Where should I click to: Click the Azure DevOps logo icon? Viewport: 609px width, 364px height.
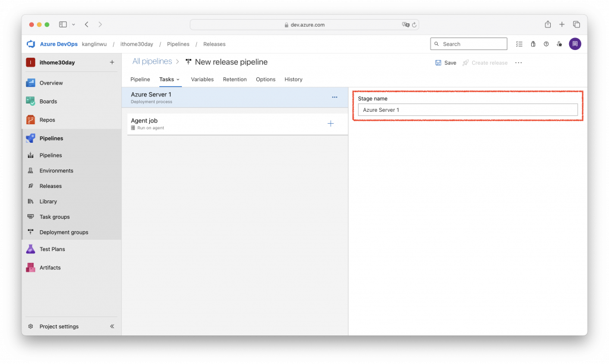pyautogui.click(x=31, y=44)
